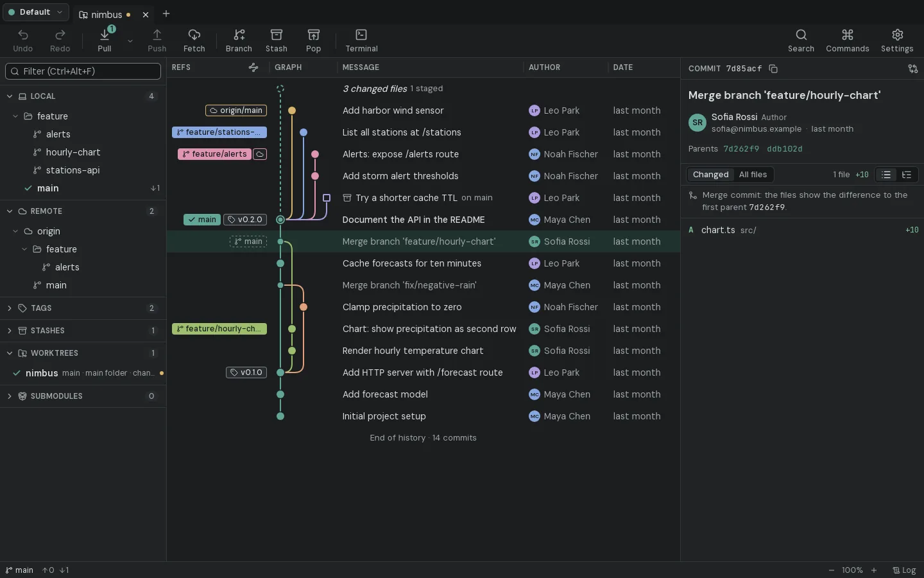Click the main branch status bar item
Viewport: 924px width, 578px height.
[x=19, y=570]
